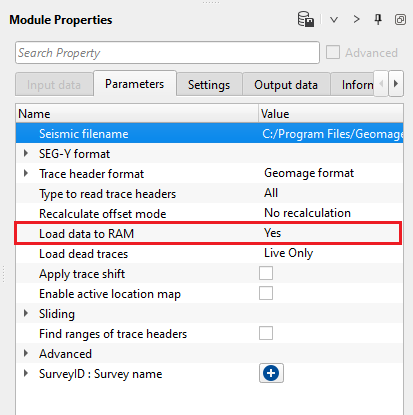
Task: Open the Output data tab
Action: 286,85
